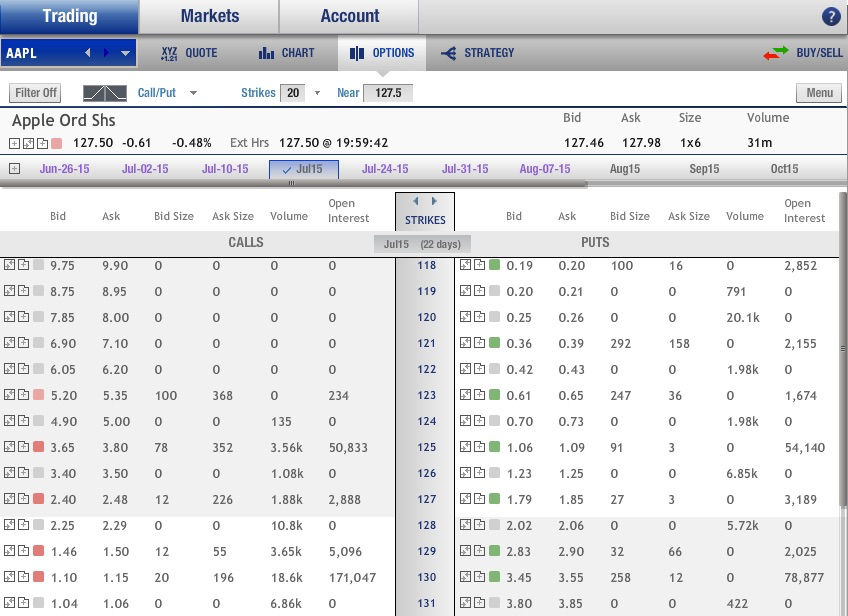Select the Jul-24-15 expiration

click(x=385, y=169)
